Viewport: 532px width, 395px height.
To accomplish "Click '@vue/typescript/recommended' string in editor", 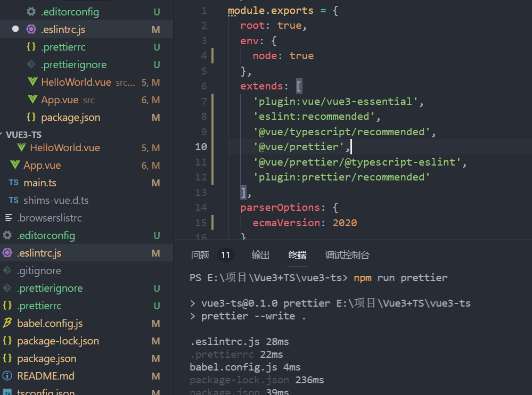I will (x=341, y=131).
